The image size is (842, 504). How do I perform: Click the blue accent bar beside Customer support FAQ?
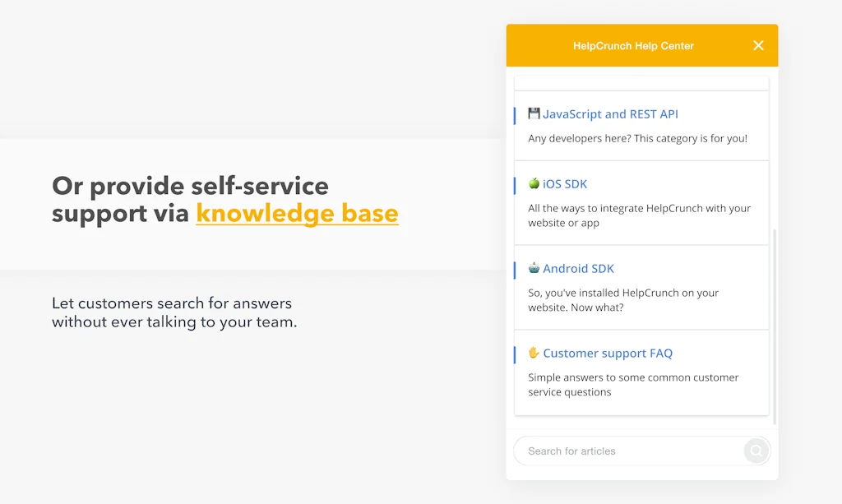pos(514,353)
